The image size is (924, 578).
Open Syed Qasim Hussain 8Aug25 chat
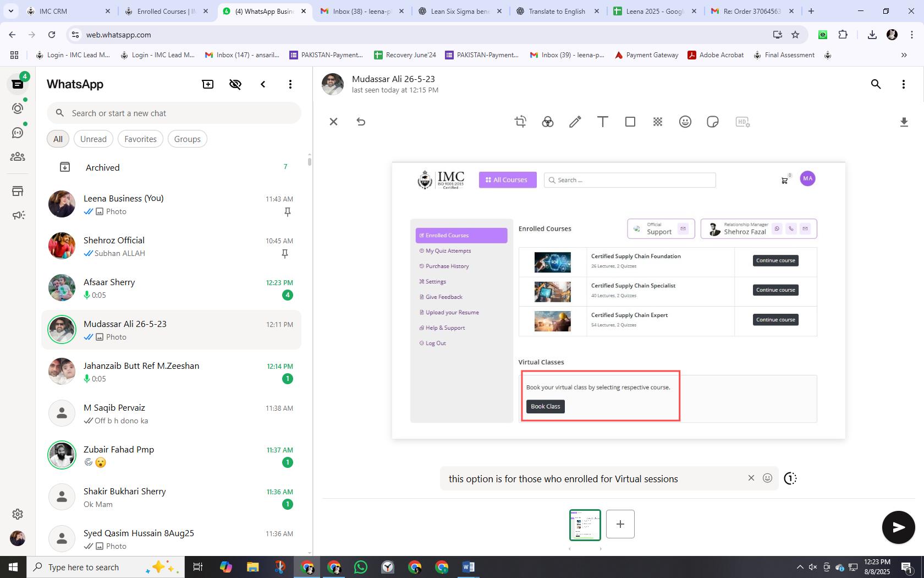click(172, 539)
